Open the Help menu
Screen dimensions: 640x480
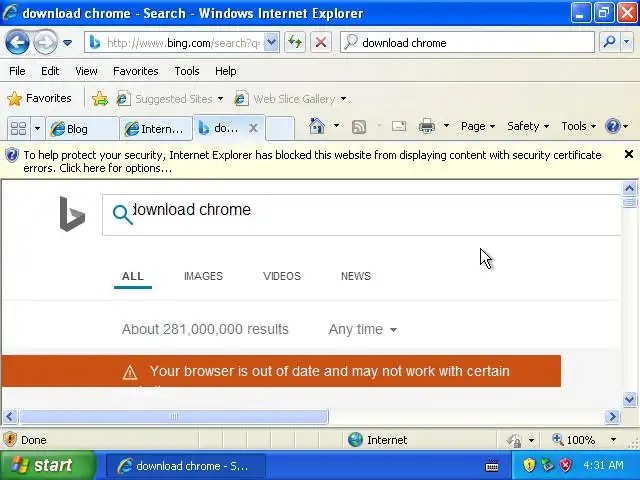[x=226, y=71]
